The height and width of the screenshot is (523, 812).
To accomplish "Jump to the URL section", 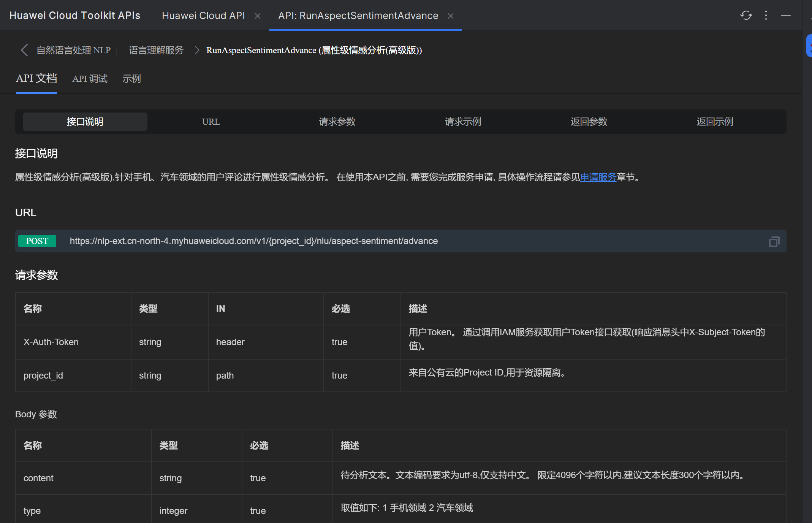I will [211, 122].
